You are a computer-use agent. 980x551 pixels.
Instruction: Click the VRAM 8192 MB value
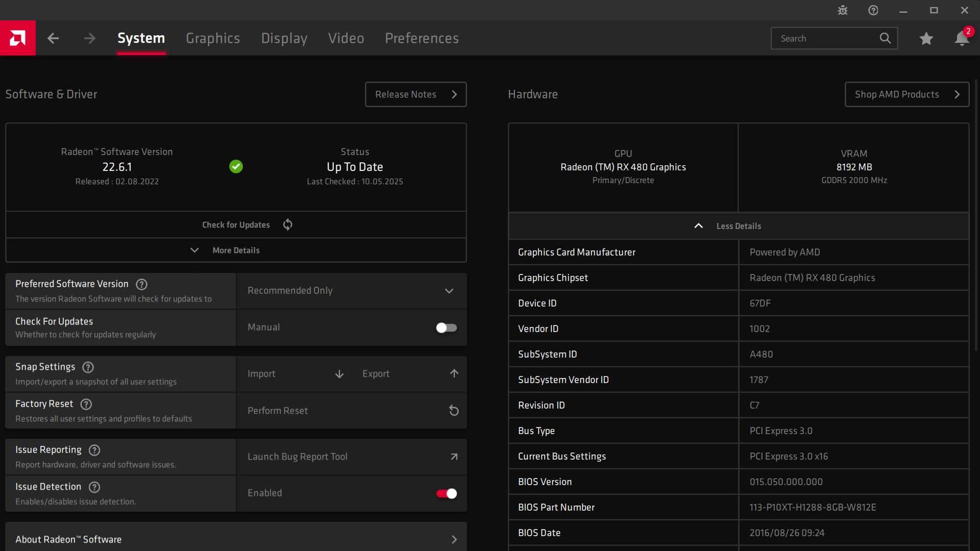pyautogui.click(x=854, y=167)
